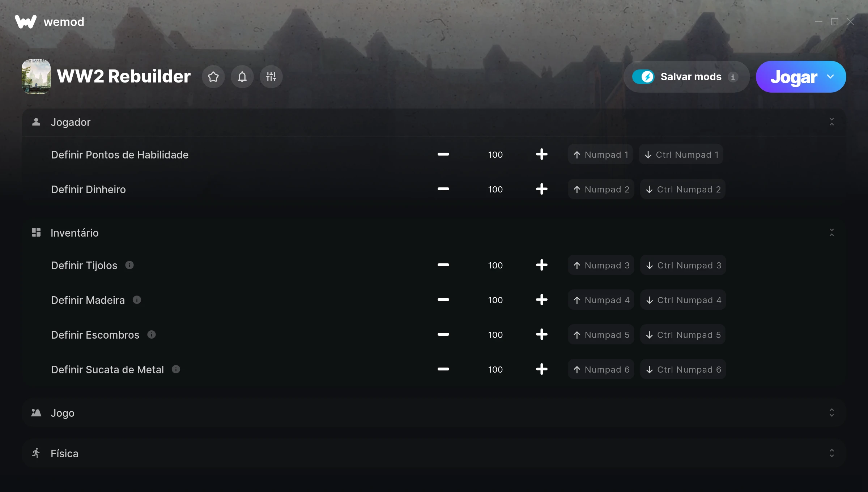The height and width of the screenshot is (492, 868).
Task: Change the Ctrl Numpad 6 decrease hotkey
Action: click(x=683, y=369)
